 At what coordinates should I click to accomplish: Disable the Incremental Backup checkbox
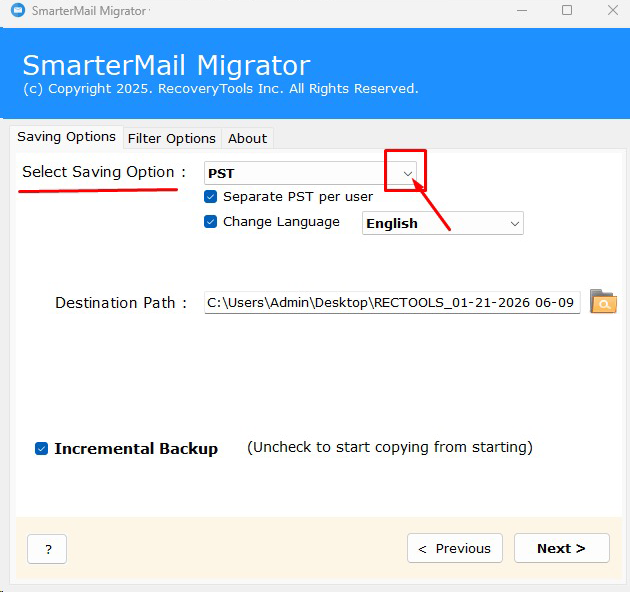pyautogui.click(x=41, y=449)
